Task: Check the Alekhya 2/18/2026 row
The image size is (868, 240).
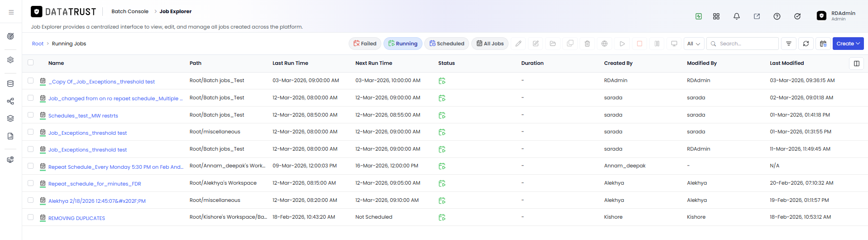Action: coord(31,200)
